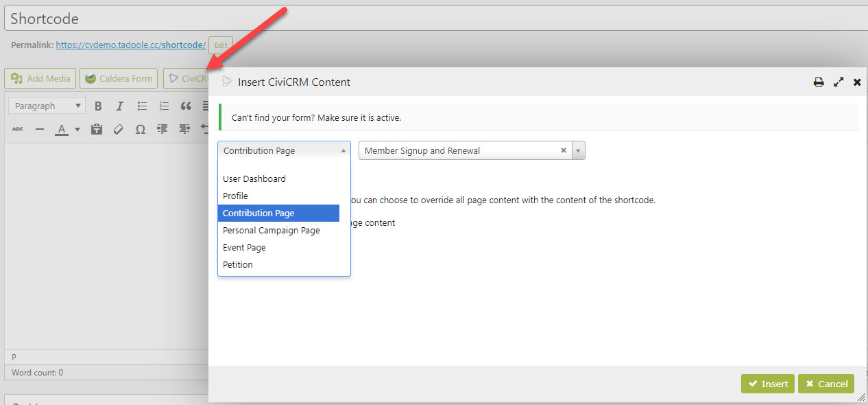The height and width of the screenshot is (405, 868).
Task: Open the text color dropdown arrow
Action: click(77, 129)
